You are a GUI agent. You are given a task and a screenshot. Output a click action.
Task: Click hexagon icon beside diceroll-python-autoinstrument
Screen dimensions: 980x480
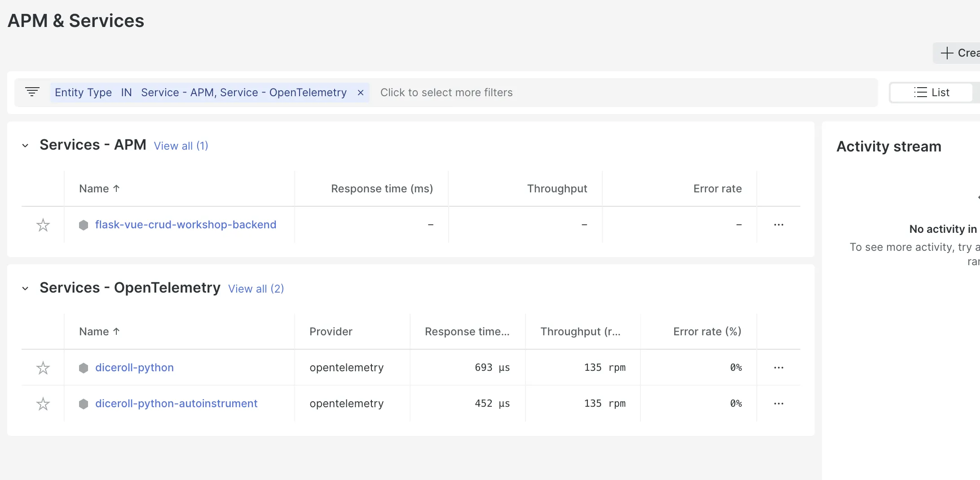pyautogui.click(x=84, y=404)
